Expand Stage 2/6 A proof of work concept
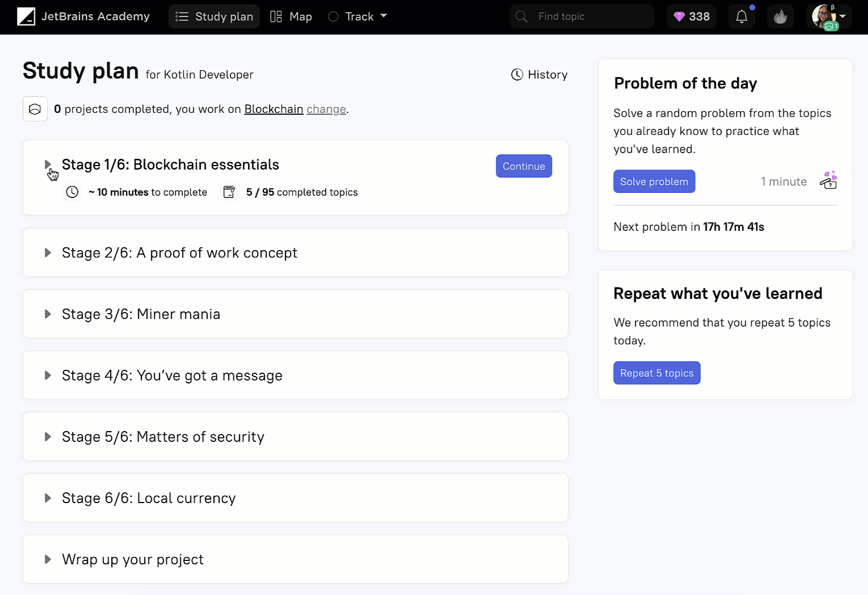This screenshot has height=595, width=868. 48,253
